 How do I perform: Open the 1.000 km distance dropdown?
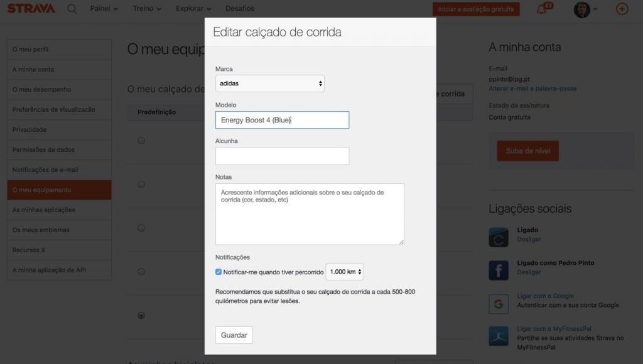345,272
